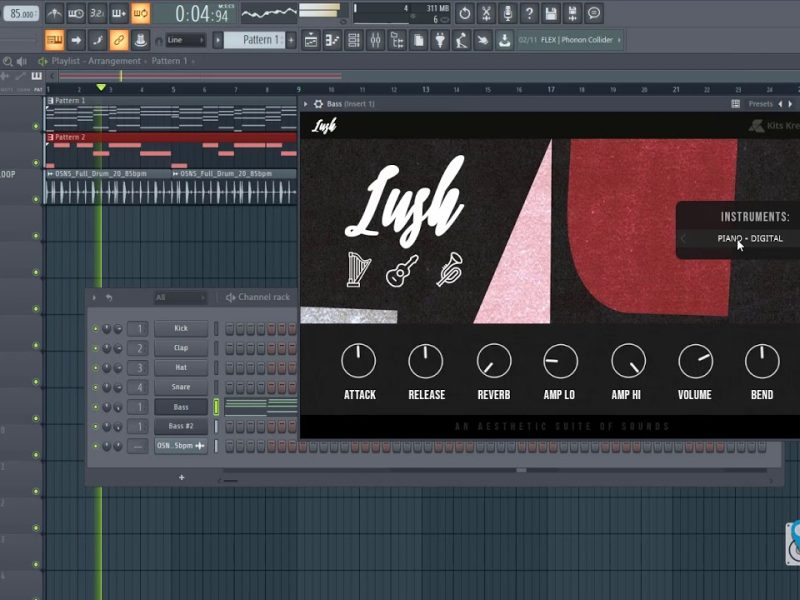Open the metronome toggle in the top toolbar

[54, 14]
